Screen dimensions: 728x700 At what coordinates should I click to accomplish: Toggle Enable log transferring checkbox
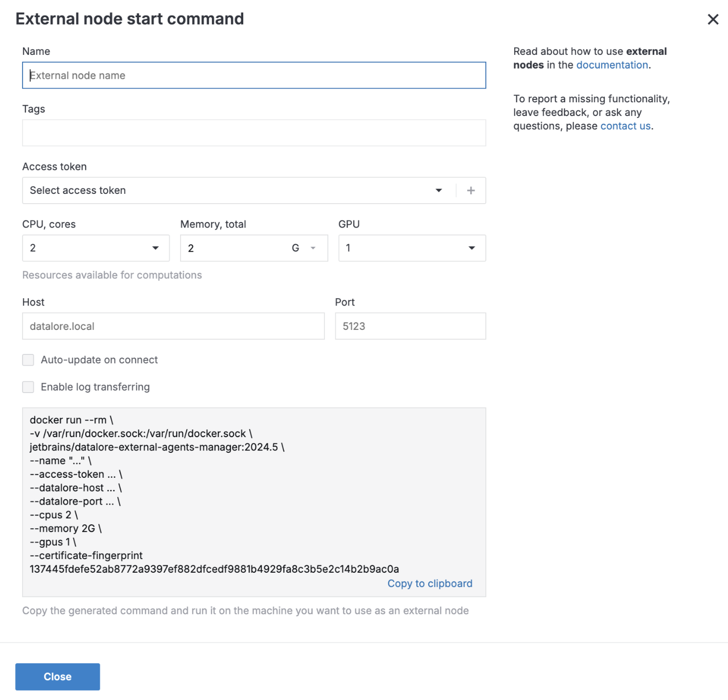[x=28, y=387]
